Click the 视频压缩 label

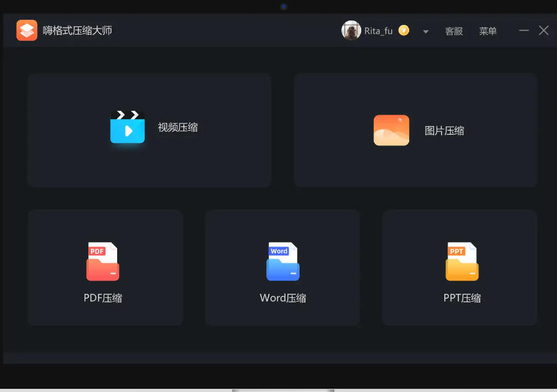[x=177, y=127]
